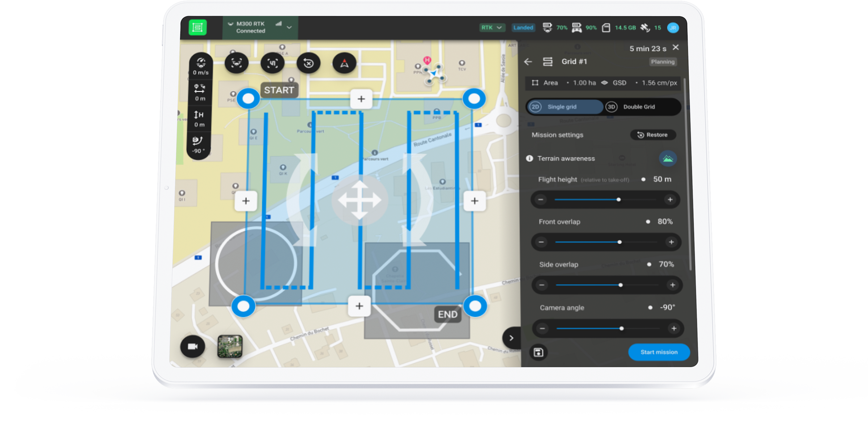
Task: Save the mission with disk icon
Action: coord(538,352)
